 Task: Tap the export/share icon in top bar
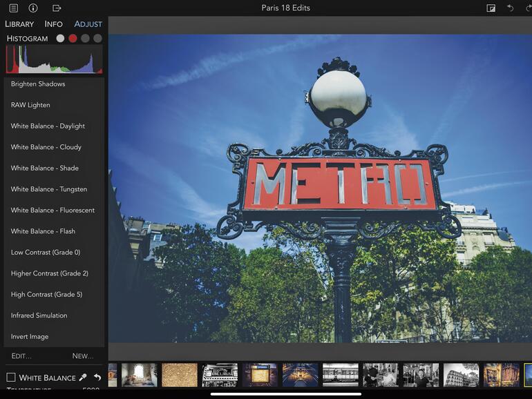pyautogui.click(x=57, y=8)
